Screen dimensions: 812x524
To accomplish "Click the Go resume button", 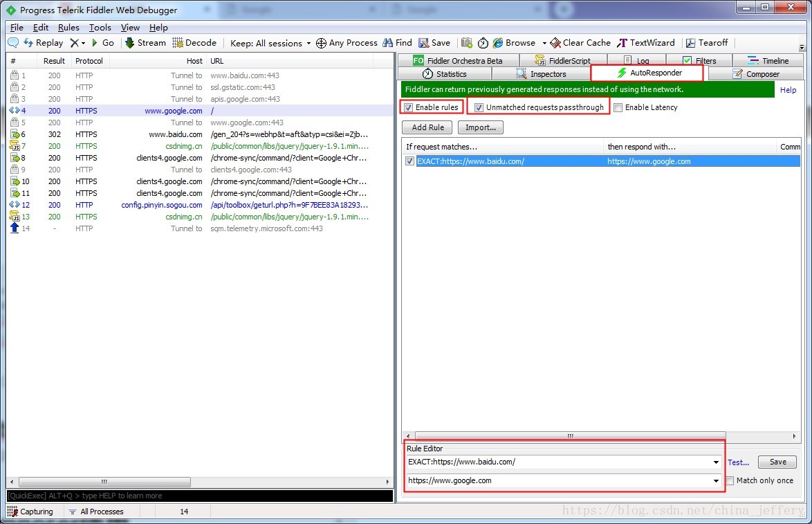I will pos(102,42).
